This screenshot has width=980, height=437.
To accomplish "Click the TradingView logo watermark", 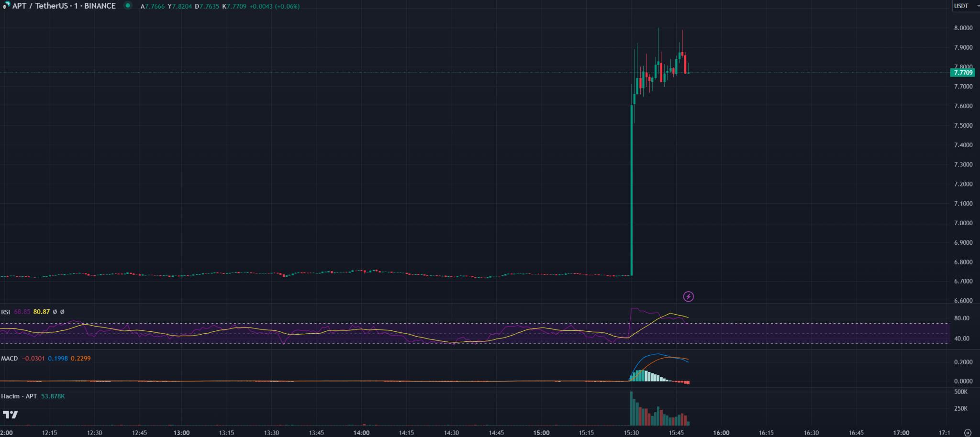I will (x=10, y=415).
